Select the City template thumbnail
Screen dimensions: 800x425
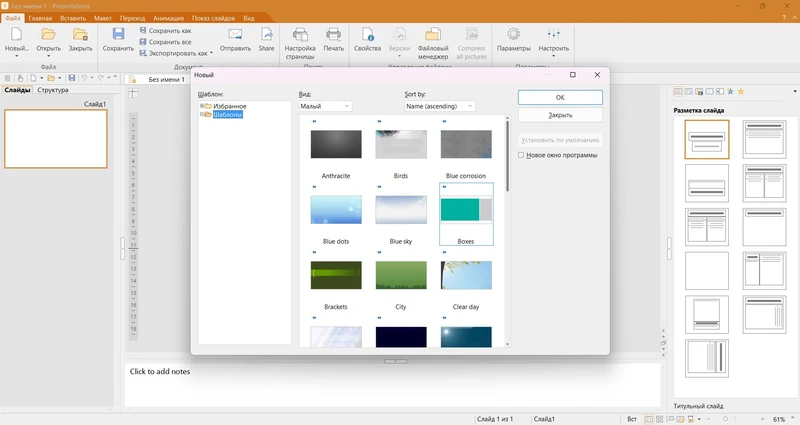tap(401, 275)
